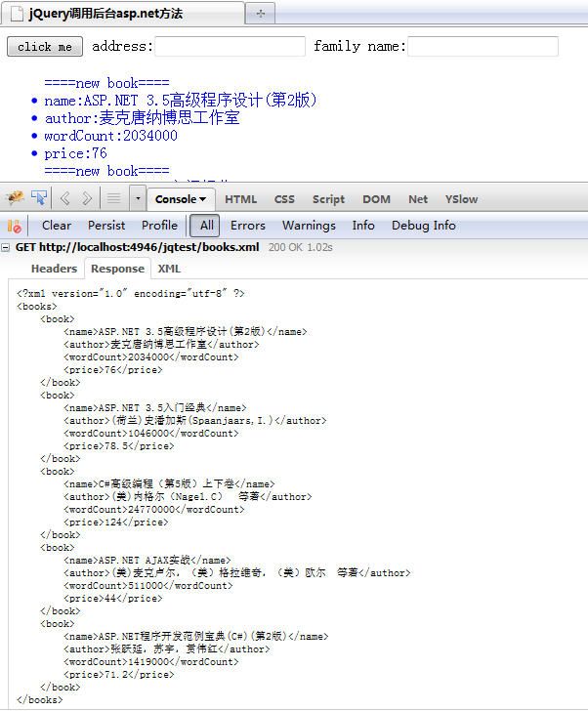The width and height of the screenshot is (588, 711).
Task: Select the jQuery asp.net browser tab
Action: click(x=123, y=13)
